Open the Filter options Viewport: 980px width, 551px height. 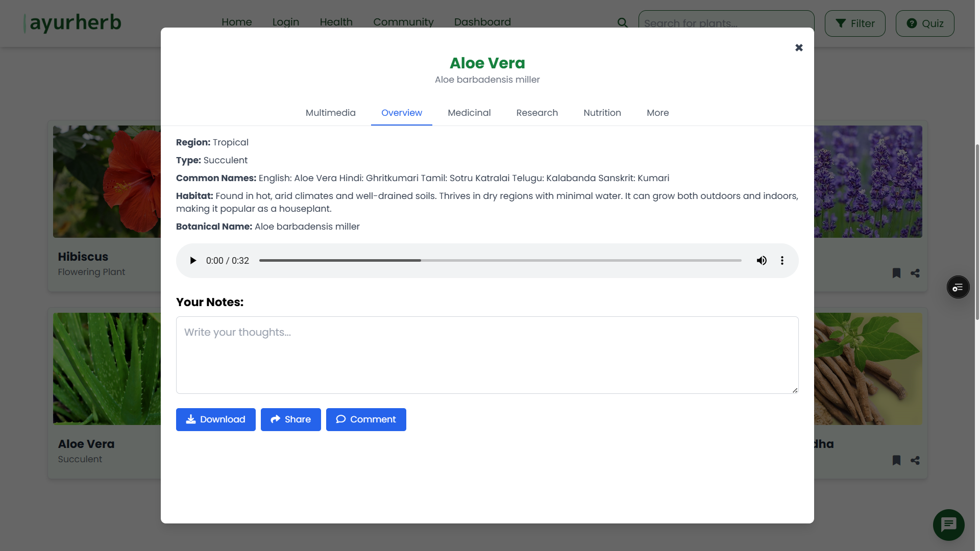854,23
